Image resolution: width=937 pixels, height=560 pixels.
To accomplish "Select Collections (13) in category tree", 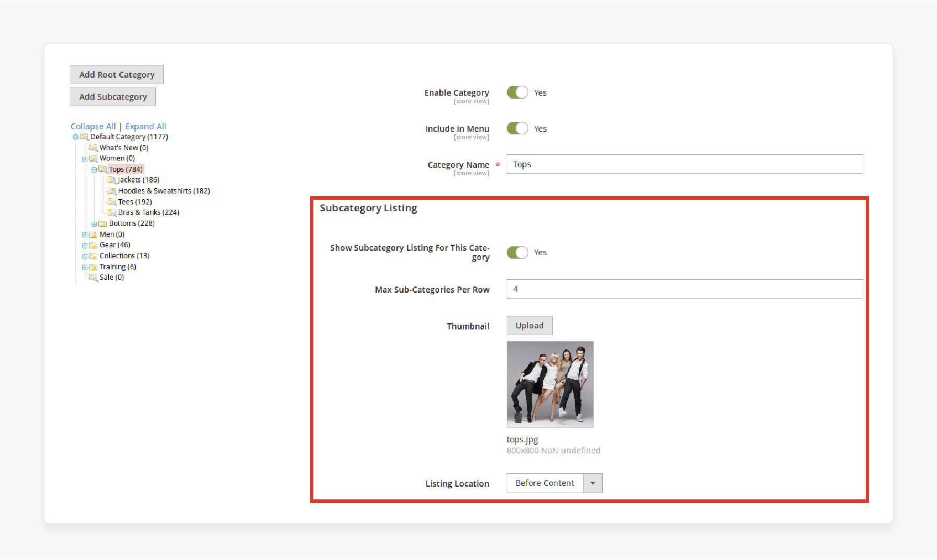I will (124, 256).
